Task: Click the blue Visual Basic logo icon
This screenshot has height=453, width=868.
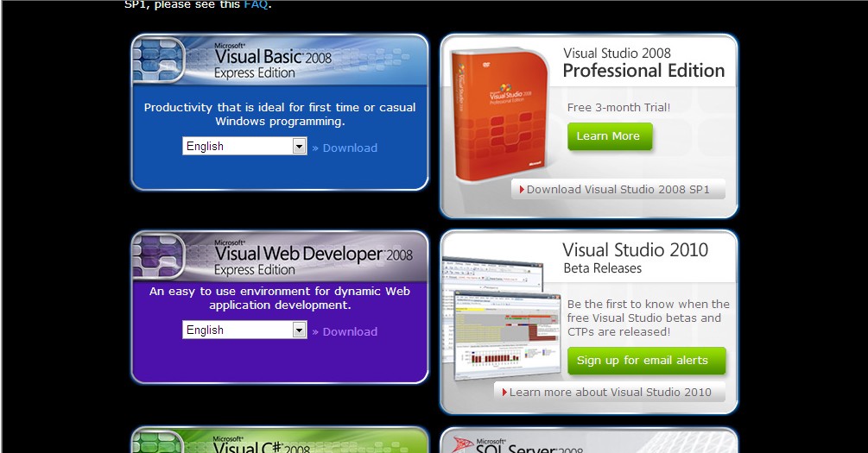Action: (159, 60)
